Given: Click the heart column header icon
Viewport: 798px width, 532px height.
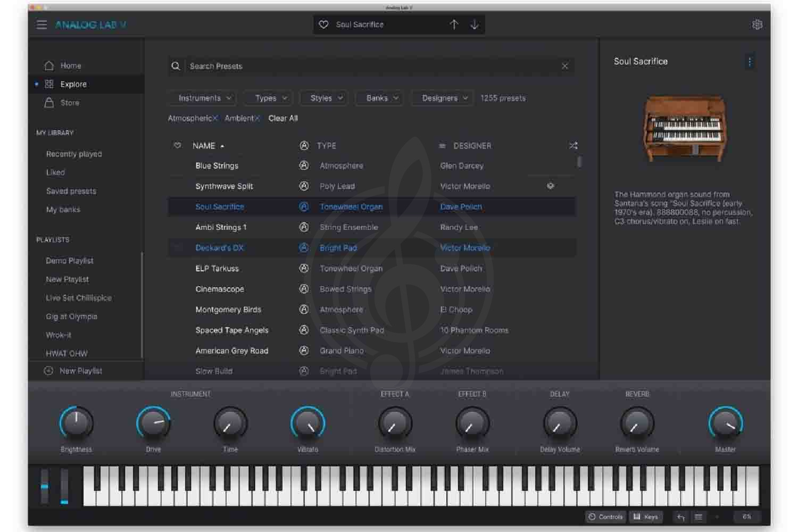Looking at the screenshot, I should pos(178,145).
